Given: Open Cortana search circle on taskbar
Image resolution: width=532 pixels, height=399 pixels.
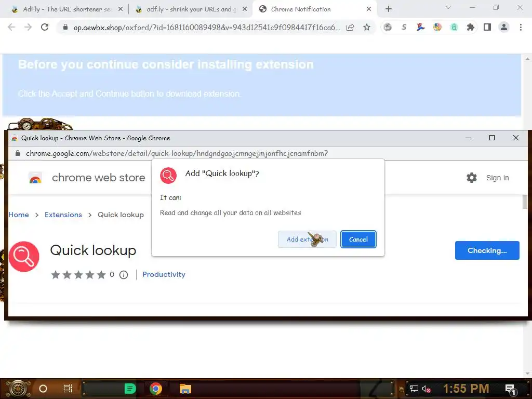Looking at the screenshot, I should [x=43, y=389].
